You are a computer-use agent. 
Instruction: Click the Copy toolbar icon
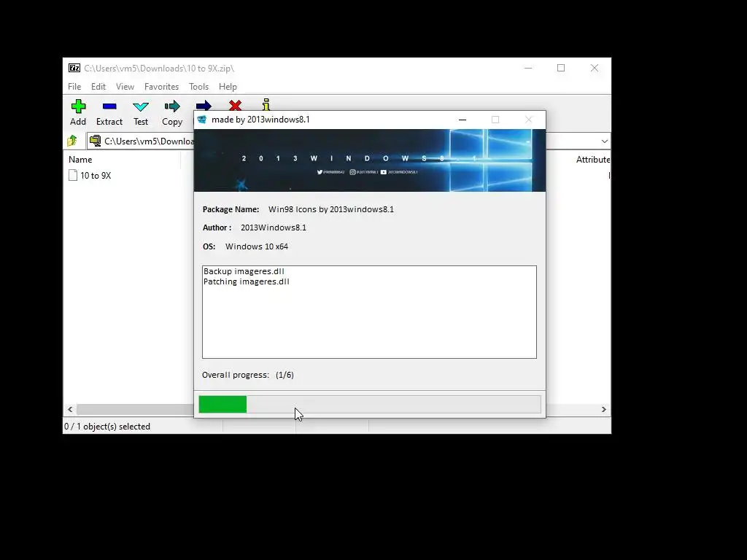(x=172, y=106)
